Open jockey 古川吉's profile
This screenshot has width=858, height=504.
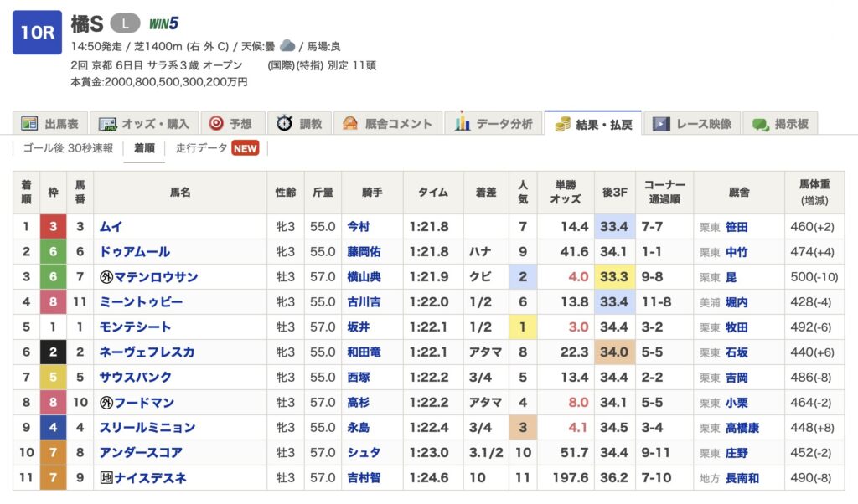click(x=364, y=302)
